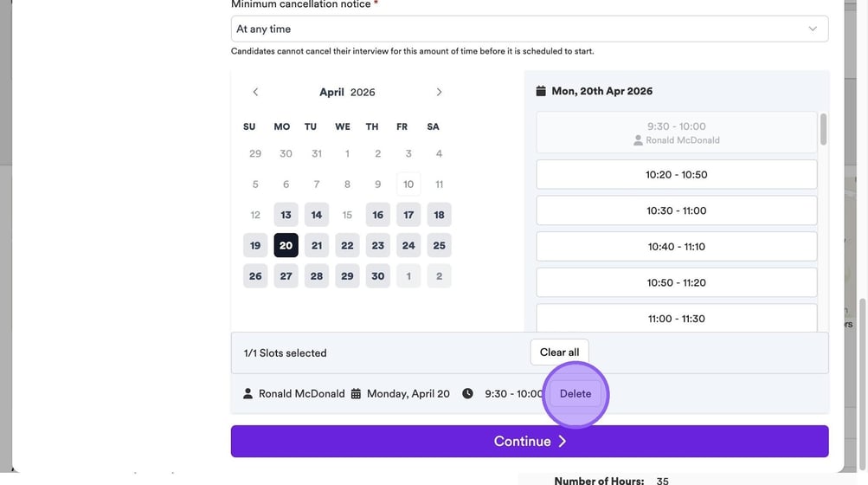Viewport: 868px width, 485px height.
Task: Toggle the 9:30 - 10:00 Ronald McDonald slot
Action: 676,133
